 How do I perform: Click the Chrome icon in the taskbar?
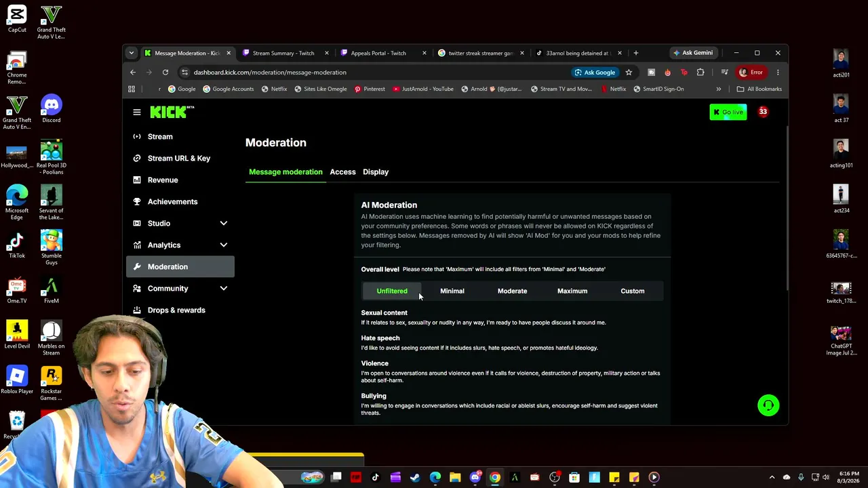495,478
